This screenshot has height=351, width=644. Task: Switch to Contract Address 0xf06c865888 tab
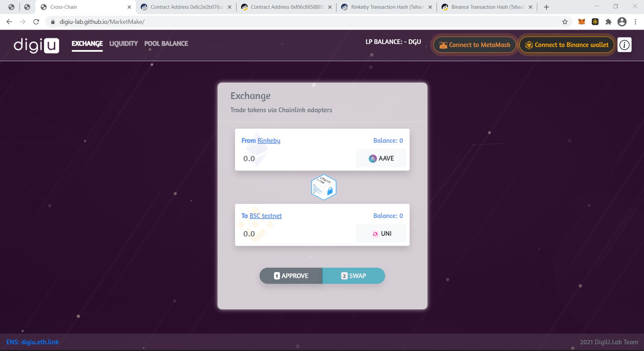pyautogui.click(x=286, y=7)
